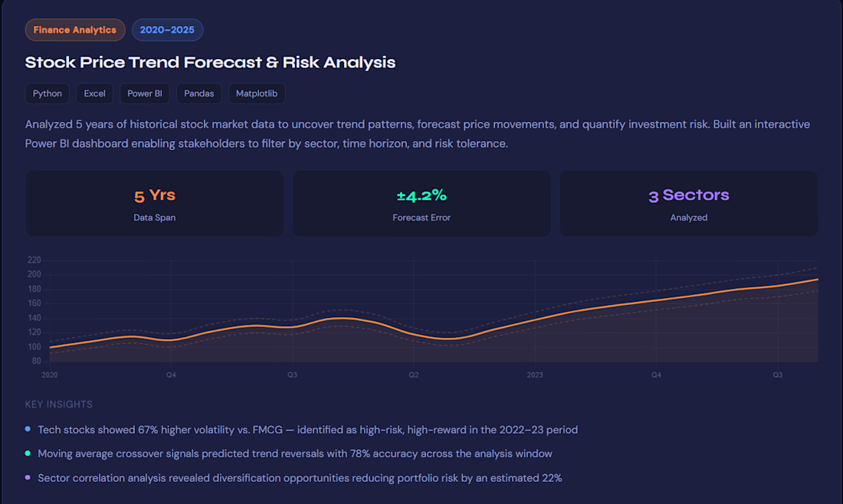843x504 pixels.
Task: Click the project title heading
Action: (210, 62)
